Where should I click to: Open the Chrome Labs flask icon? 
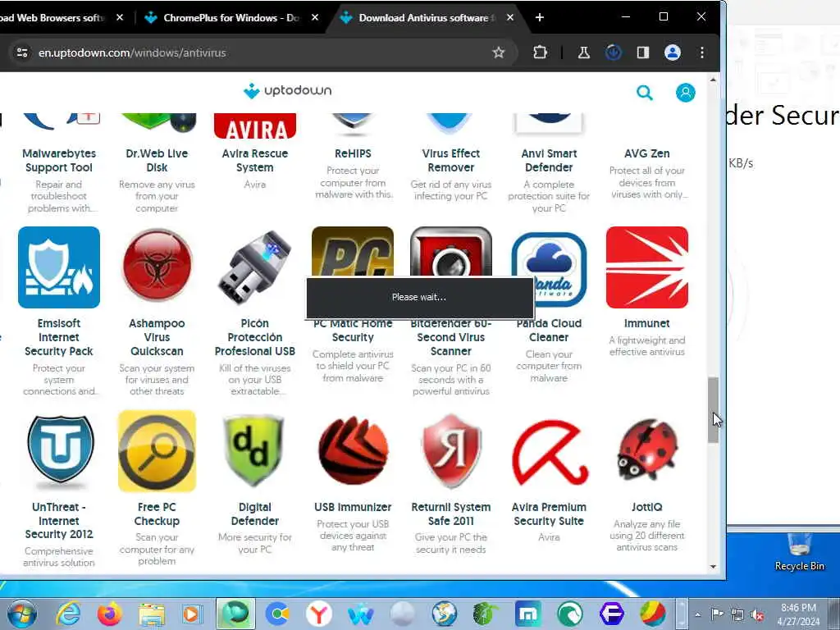point(584,52)
